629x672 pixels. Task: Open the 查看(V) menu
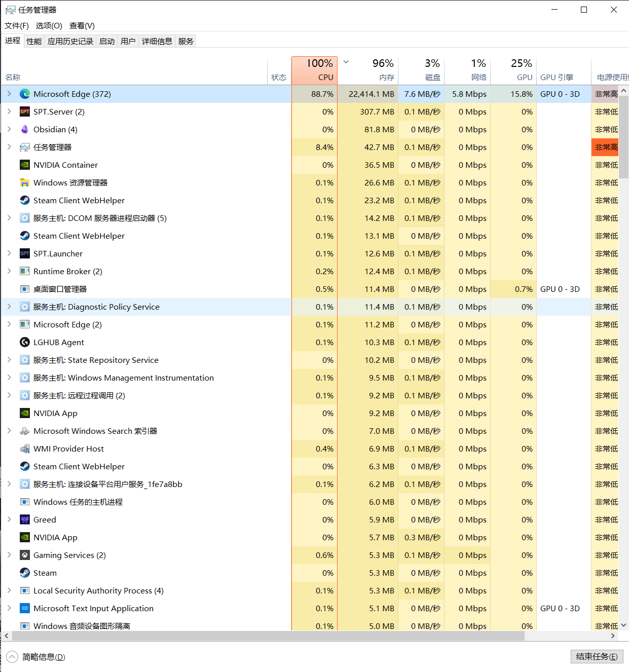pos(82,26)
